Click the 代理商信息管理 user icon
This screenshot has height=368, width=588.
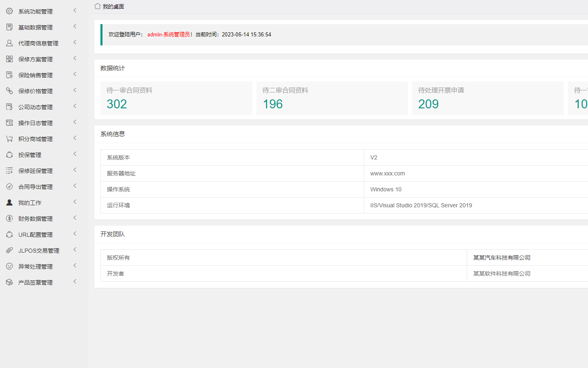9,43
